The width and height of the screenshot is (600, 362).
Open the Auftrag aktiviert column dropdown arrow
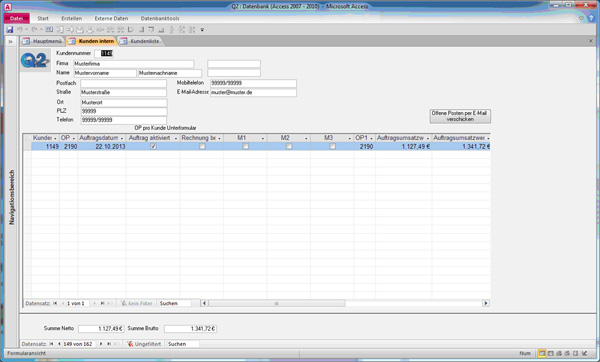pos(176,138)
